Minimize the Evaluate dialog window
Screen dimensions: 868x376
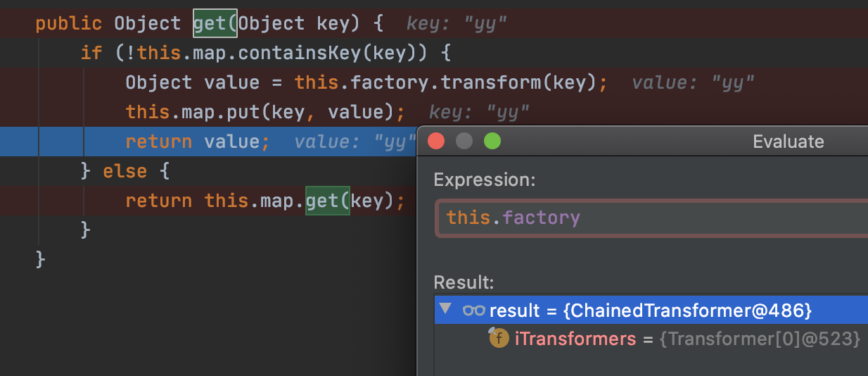tap(464, 142)
